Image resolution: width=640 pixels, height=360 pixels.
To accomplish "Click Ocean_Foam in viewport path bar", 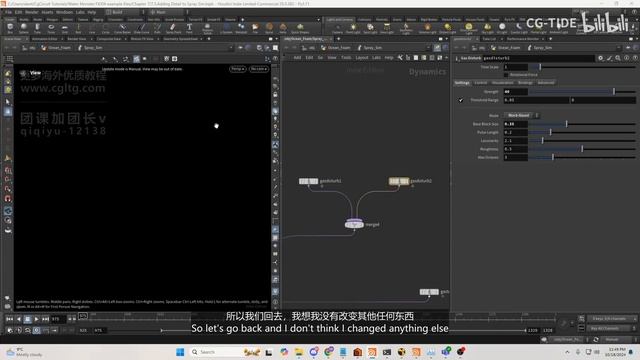I will 56,48.
